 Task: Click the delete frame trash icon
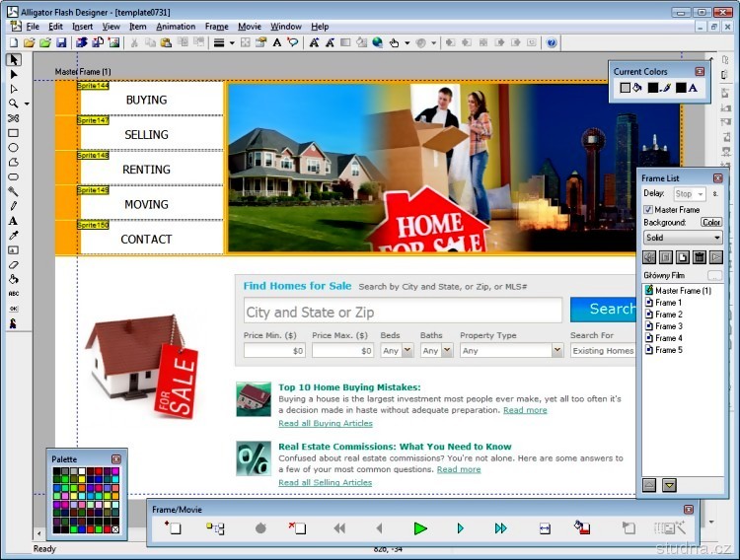(x=699, y=257)
